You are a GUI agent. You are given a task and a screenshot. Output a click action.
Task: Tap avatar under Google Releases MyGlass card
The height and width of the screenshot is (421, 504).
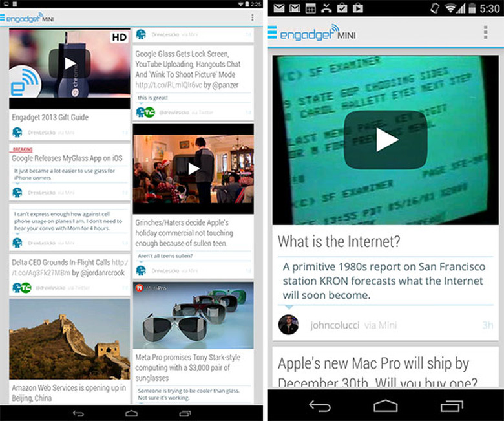17,192
